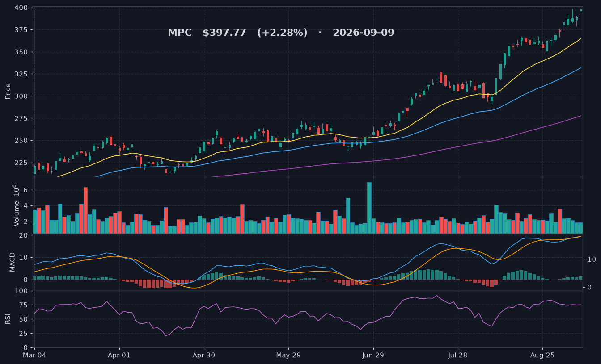Click the 375 price axis tick
This screenshot has width=601, height=364.
[x=21, y=30]
